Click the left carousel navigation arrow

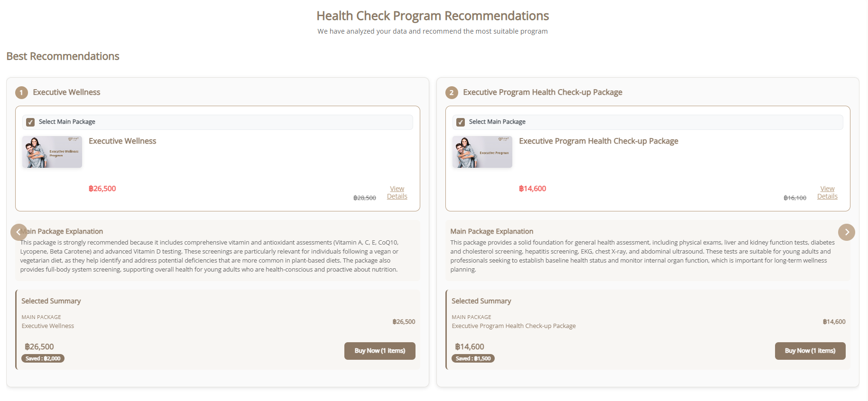(x=18, y=232)
